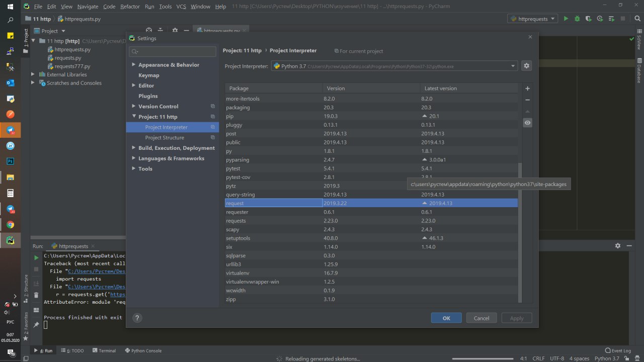644x362 pixels.
Task: Click the package list vertical scrollbar
Action: (x=520, y=232)
